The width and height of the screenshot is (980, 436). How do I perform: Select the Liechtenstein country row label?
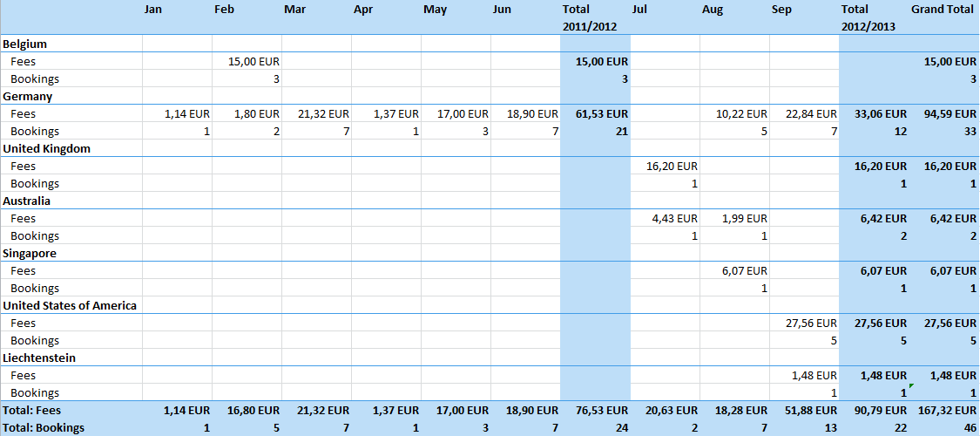(39, 358)
